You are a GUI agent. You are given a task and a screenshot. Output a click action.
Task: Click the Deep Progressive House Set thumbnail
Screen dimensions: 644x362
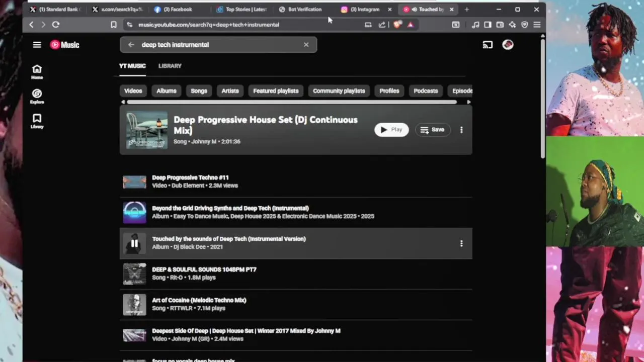point(146,130)
